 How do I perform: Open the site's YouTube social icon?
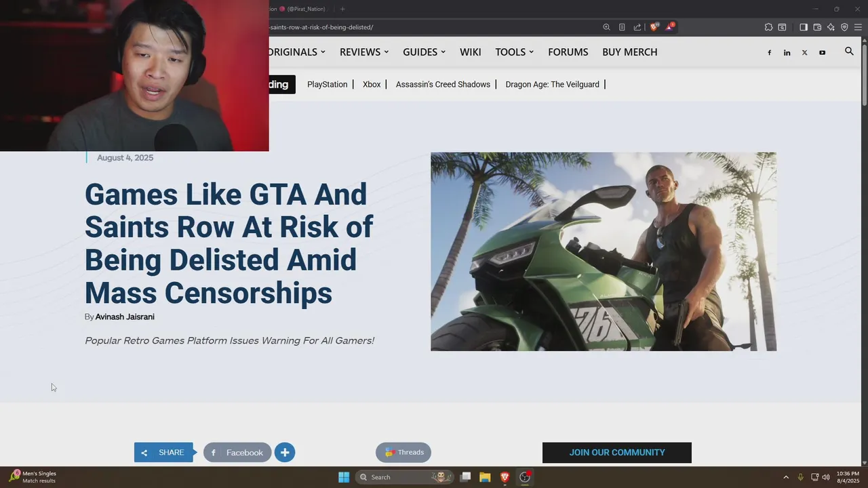coord(822,53)
